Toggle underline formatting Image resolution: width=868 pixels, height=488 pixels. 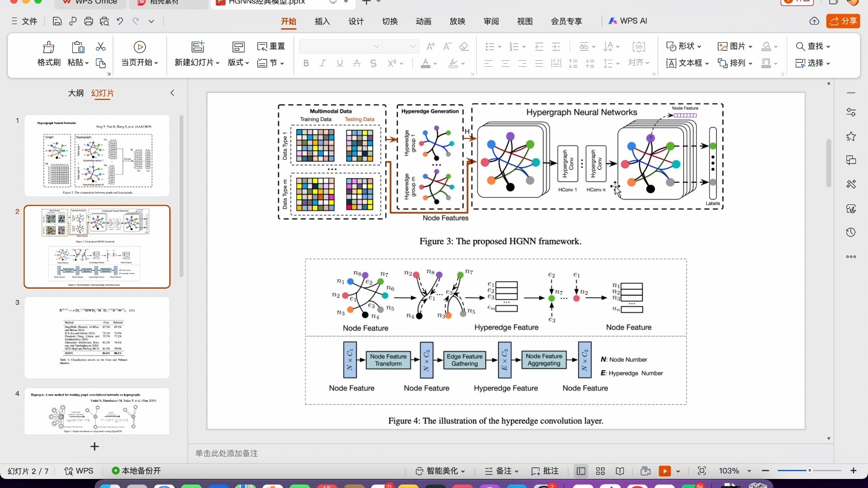coord(340,63)
